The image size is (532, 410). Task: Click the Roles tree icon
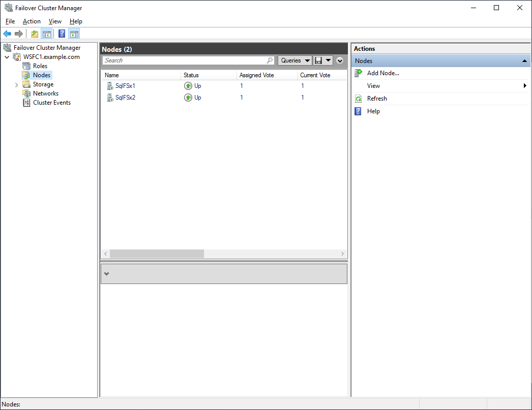[26, 66]
